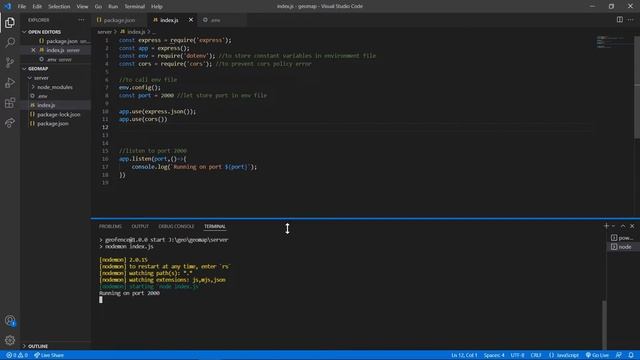Open the Edit menu
The height and width of the screenshot is (360, 640).
(37, 7)
